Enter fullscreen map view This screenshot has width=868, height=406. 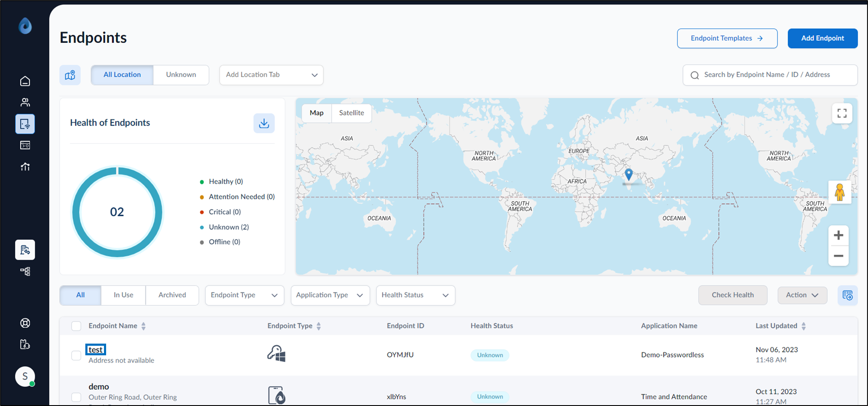pyautogui.click(x=842, y=114)
